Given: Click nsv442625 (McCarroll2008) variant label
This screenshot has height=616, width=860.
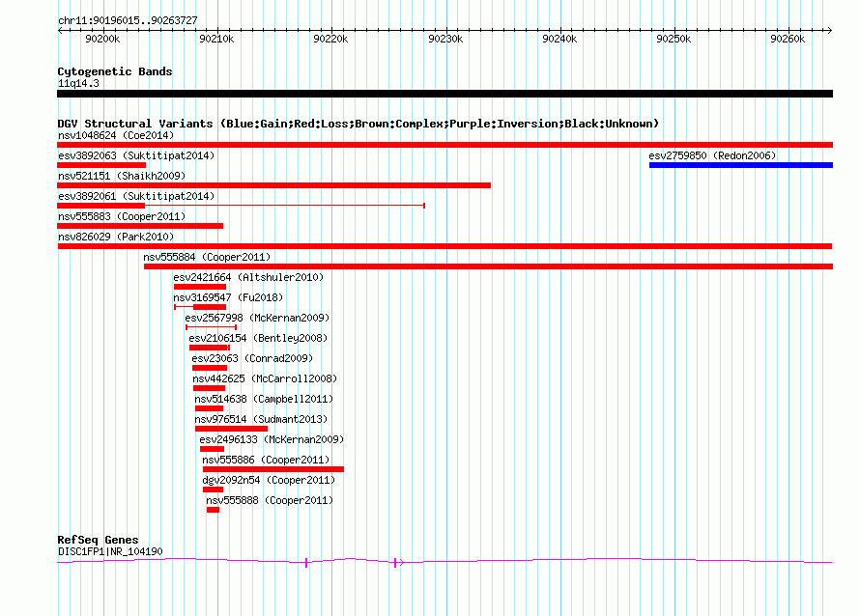Looking at the screenshot, I should (x=265, y=378).
